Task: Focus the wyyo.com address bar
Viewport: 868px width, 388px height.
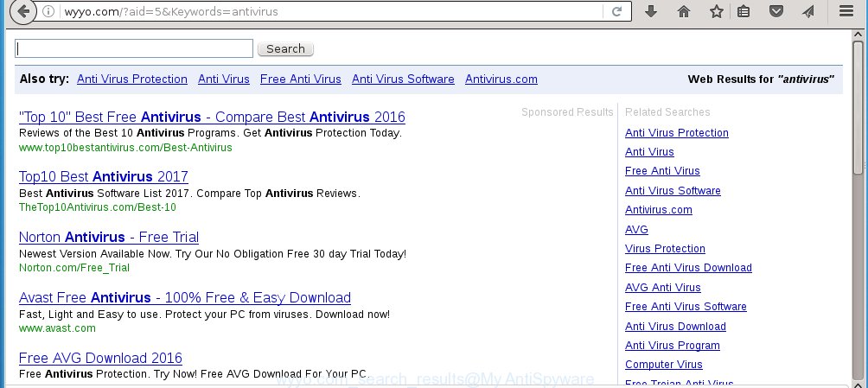Action: coord(332,11)
